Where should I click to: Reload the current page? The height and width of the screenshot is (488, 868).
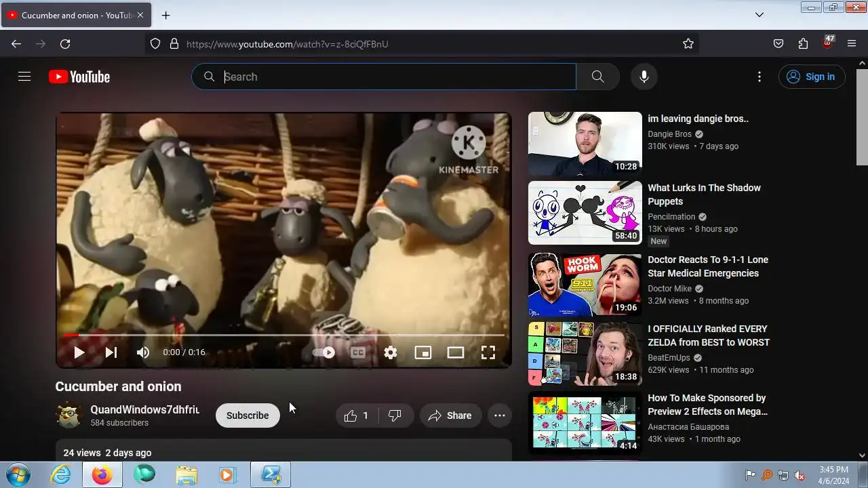65,43
